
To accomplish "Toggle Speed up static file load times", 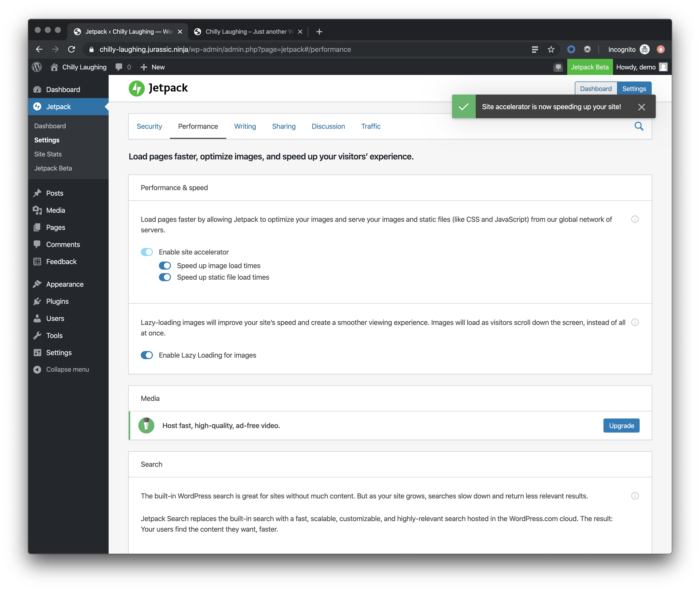I will point(165,277).
